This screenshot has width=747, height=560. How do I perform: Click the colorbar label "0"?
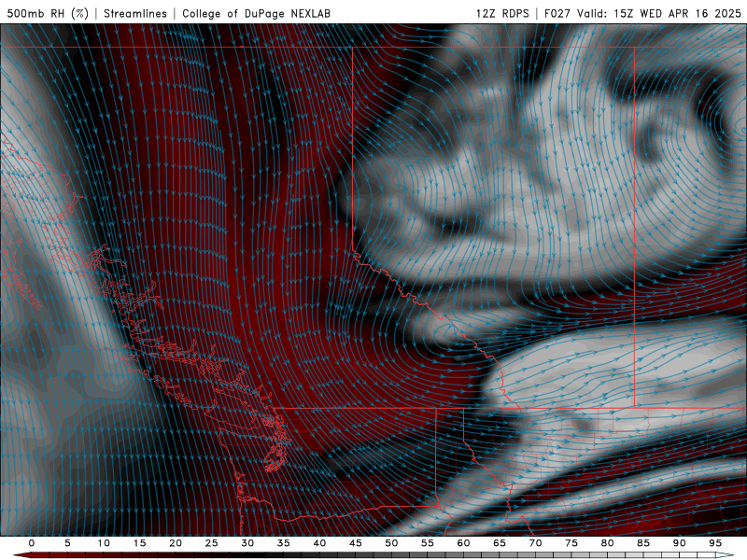(x=32, y=543)
